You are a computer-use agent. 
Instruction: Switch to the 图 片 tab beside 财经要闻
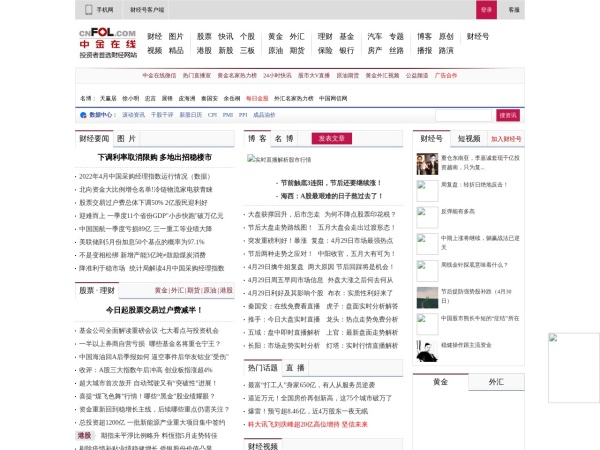click(127, 139)
